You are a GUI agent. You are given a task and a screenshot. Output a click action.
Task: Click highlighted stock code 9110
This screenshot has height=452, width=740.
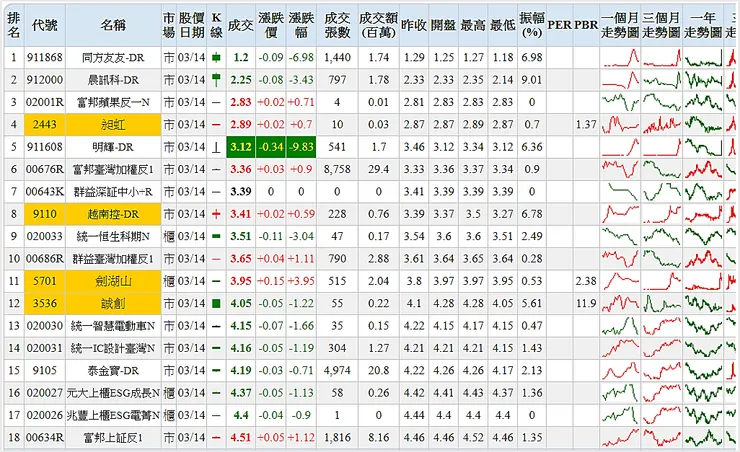click(x=44, y=214)
